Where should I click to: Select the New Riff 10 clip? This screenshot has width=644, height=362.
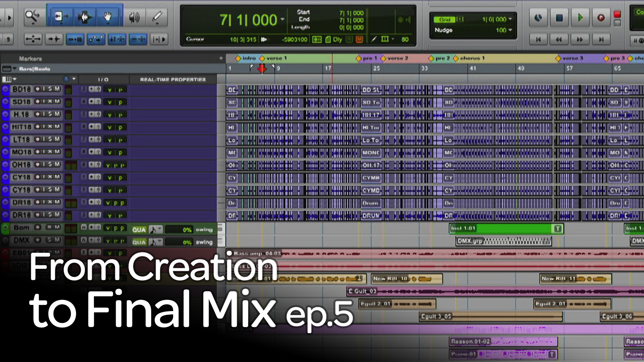(x=407, y=279)
